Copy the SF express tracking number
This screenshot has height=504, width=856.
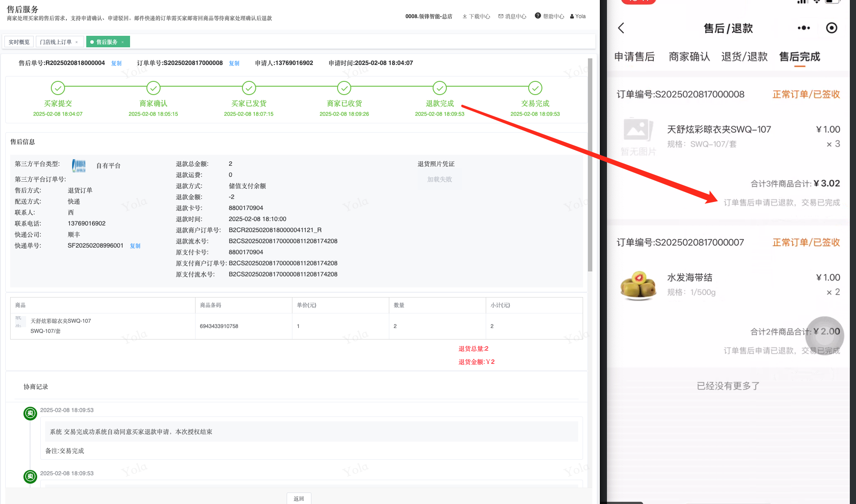pos(135,246)
